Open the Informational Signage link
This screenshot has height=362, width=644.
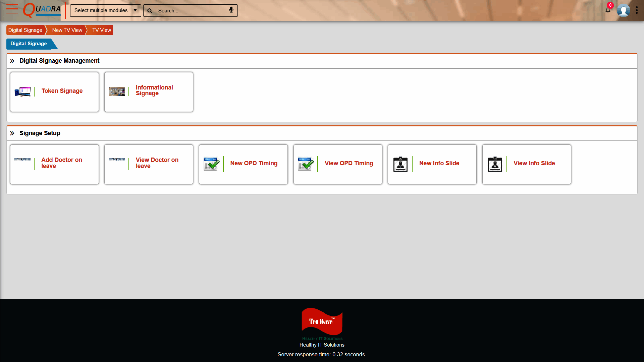[x=154, y=90]
